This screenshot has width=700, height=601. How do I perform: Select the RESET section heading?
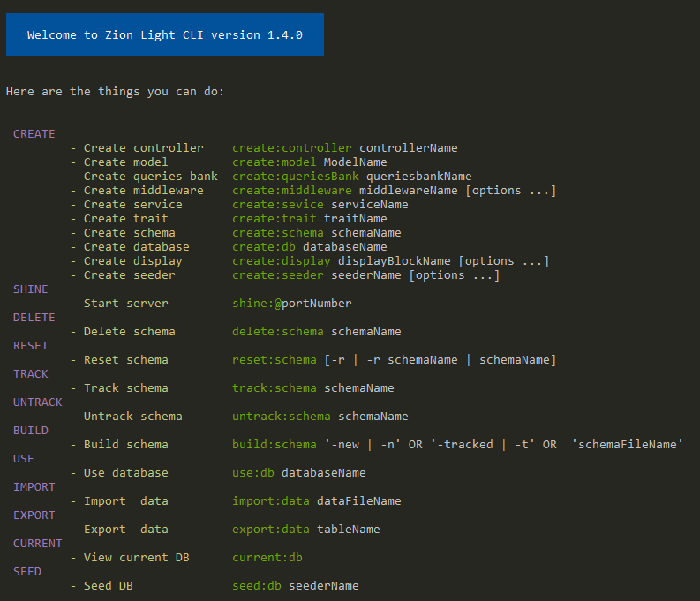30,346
